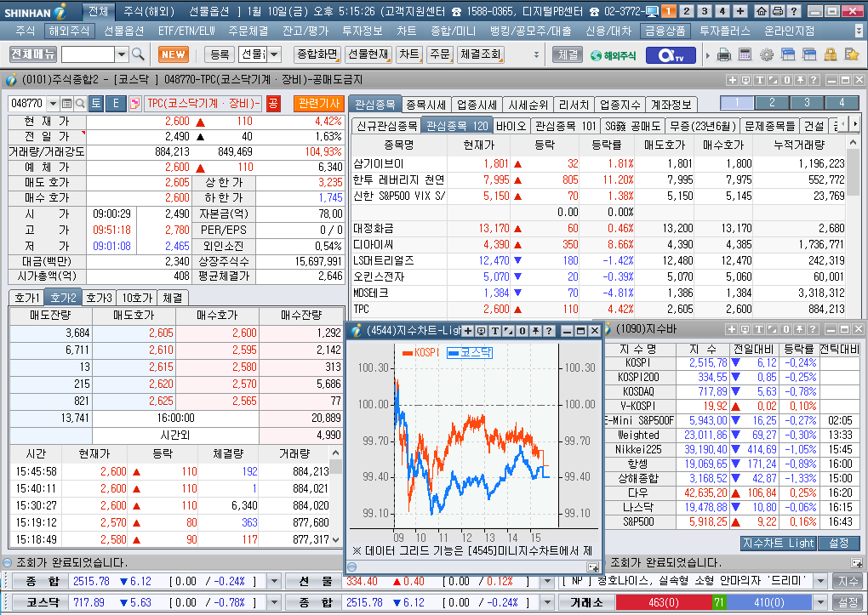Expand the stock code 048770 dropdown
The image size is (868, 615).
[53, 103]
